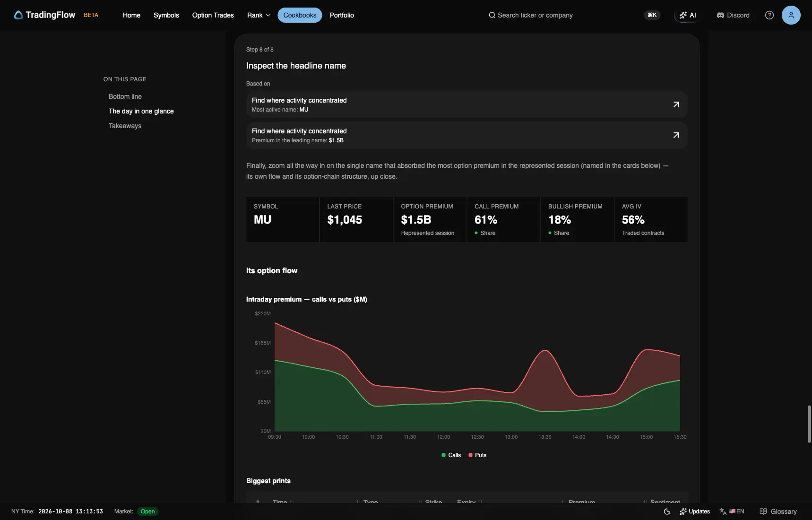
Task: Jump to The day in one glance
Action: 141,111
